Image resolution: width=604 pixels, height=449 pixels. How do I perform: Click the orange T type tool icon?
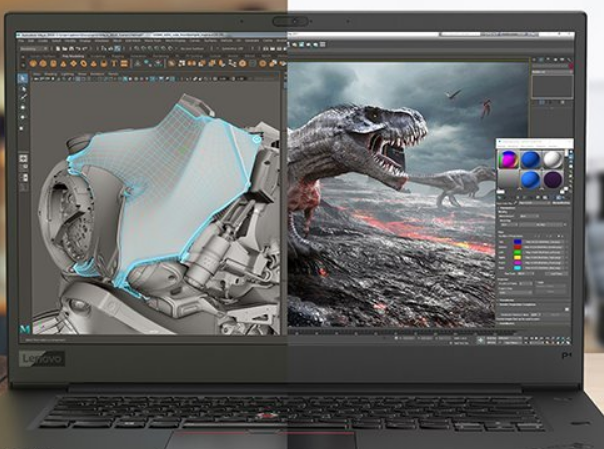[x=114, y=63]
